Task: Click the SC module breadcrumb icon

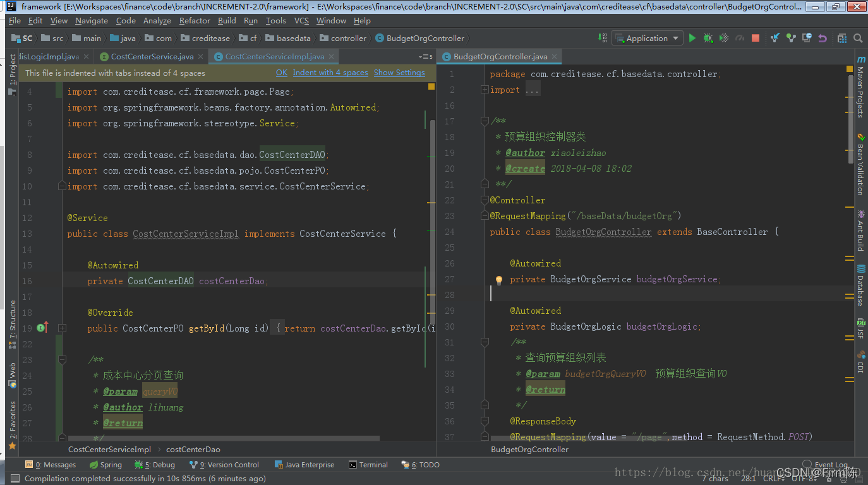Action: click(15, 38)
